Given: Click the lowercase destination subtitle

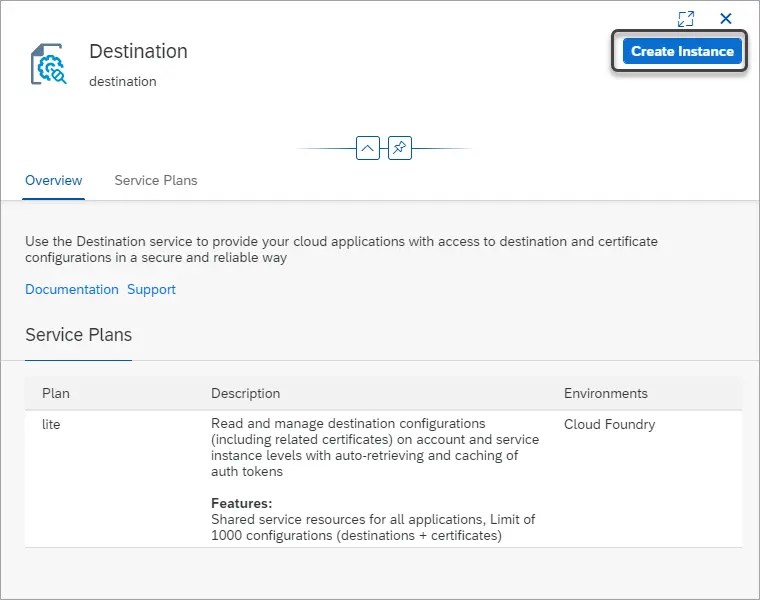Looking at the screenshot, I should point(123,81).
